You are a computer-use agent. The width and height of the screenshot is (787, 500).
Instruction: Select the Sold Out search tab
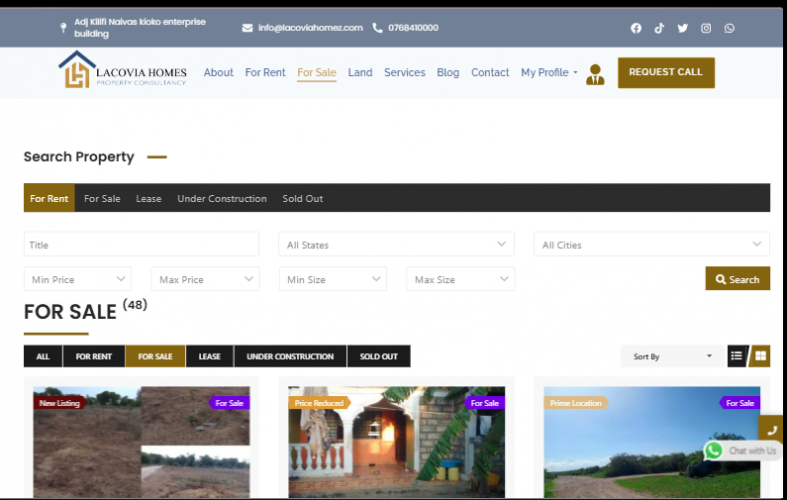303,198
